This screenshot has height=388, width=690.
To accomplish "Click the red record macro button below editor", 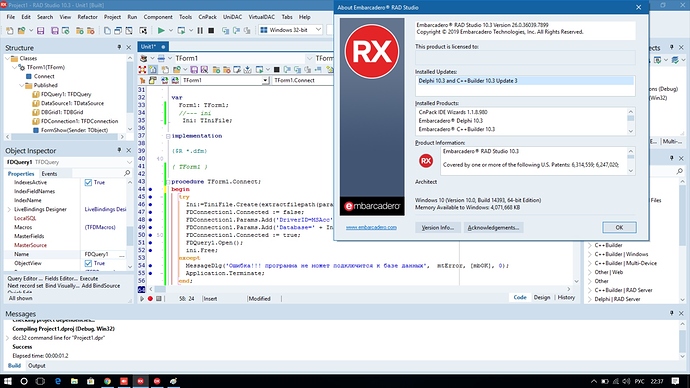I will point(150,298).
